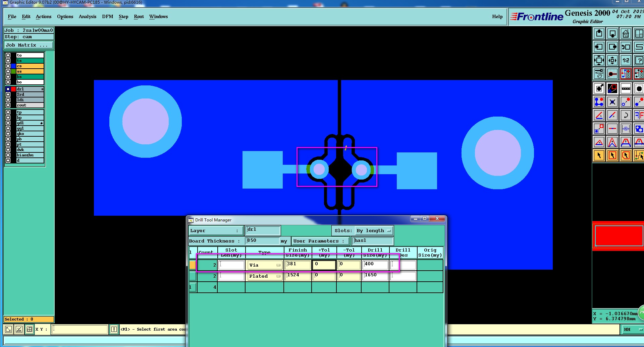This screenshot has width=644, height=347.
Task: Click the net highlight traffic-light icon
Action: click(x=626, y=74)
